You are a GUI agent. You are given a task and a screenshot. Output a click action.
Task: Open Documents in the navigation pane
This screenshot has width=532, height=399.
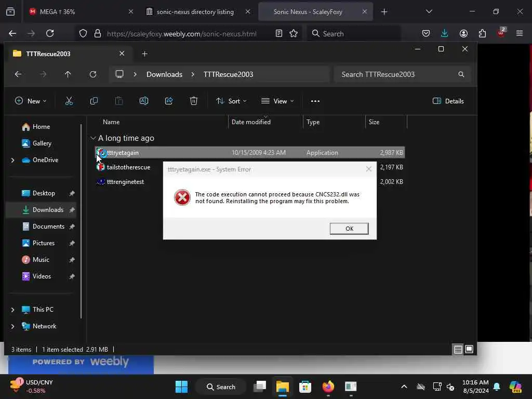[x=48, y=227]
